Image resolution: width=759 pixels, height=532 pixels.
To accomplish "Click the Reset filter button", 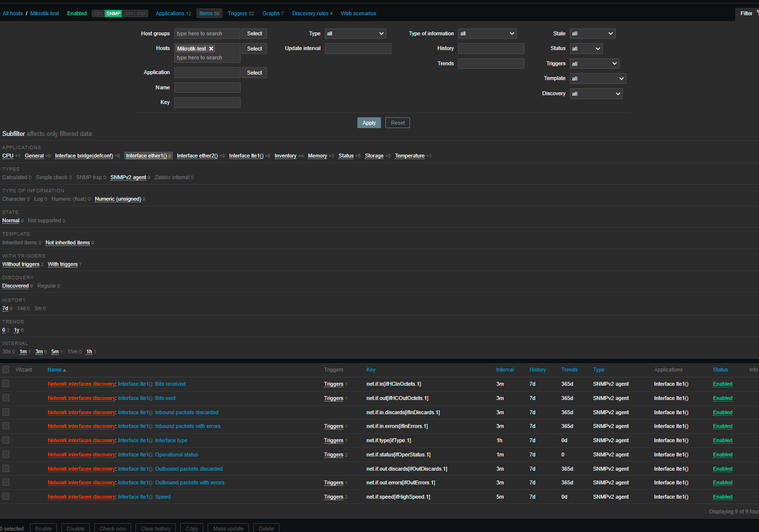I will point(398,123).
